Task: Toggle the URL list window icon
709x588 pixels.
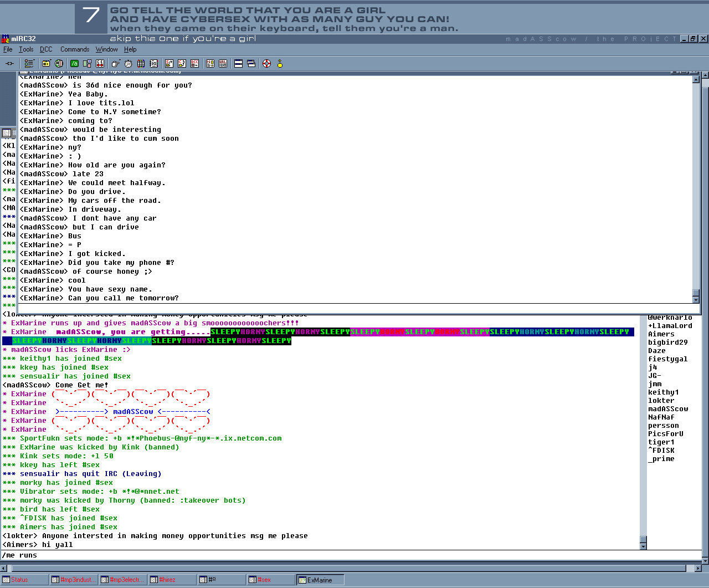Action: (223, 64)
